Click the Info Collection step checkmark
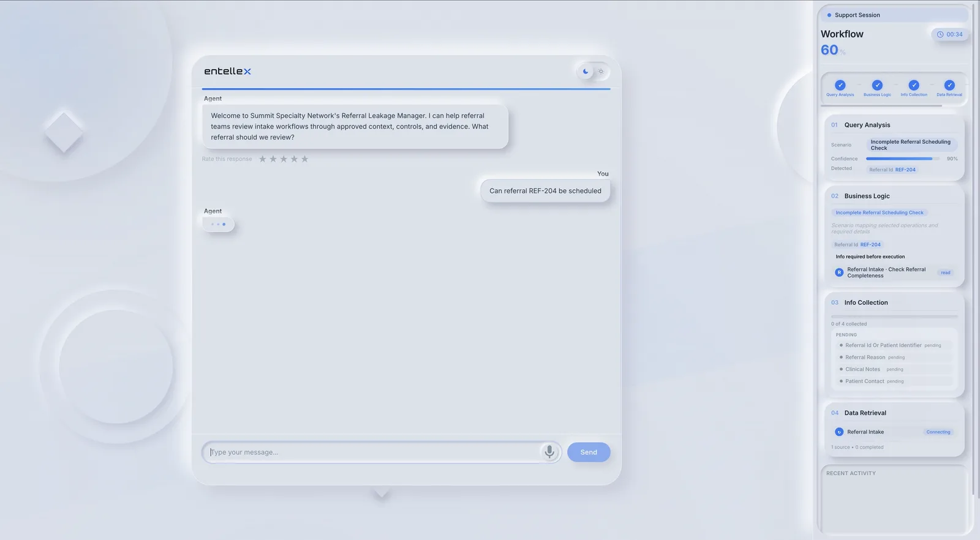Image resolution: width=980 pixels, height=540 pixels. (914, 85)
